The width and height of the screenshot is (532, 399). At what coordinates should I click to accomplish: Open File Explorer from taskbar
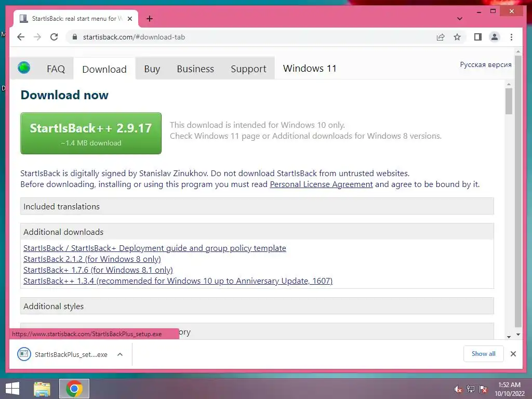click(42, 389)
